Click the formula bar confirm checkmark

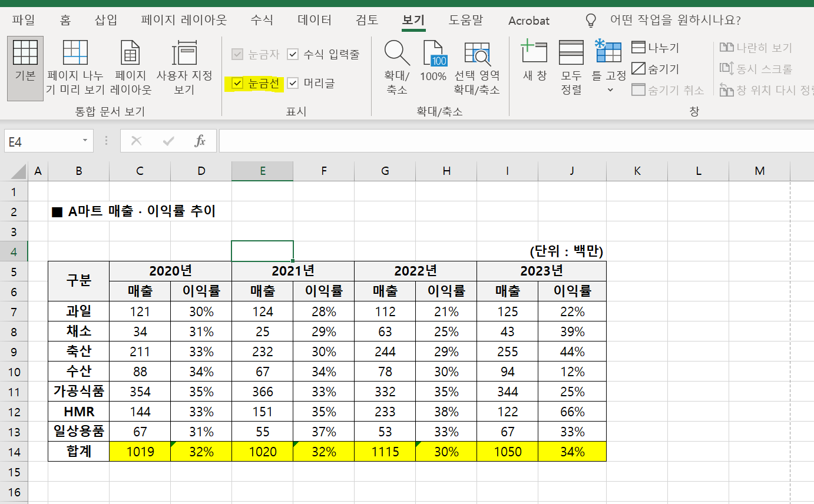(169, 141)
